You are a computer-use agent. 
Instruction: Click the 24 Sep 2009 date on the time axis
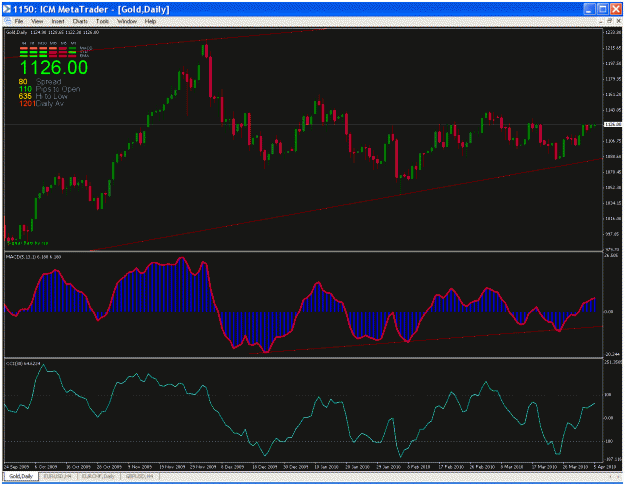[17, 466]
